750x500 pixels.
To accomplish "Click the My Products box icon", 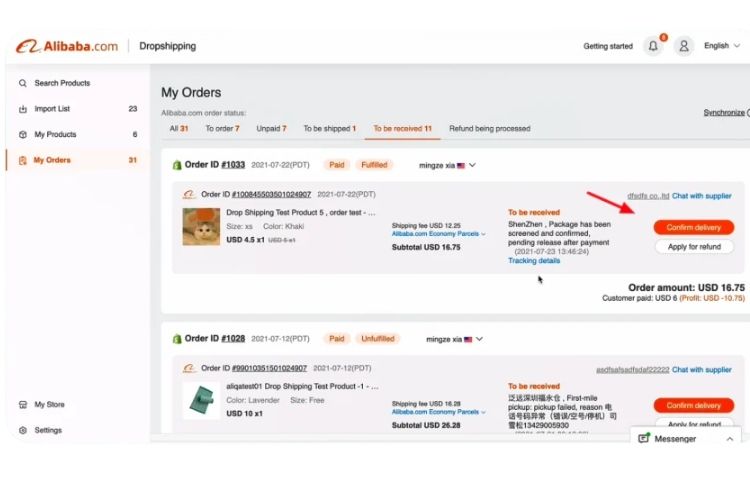I will pos(22,134).
